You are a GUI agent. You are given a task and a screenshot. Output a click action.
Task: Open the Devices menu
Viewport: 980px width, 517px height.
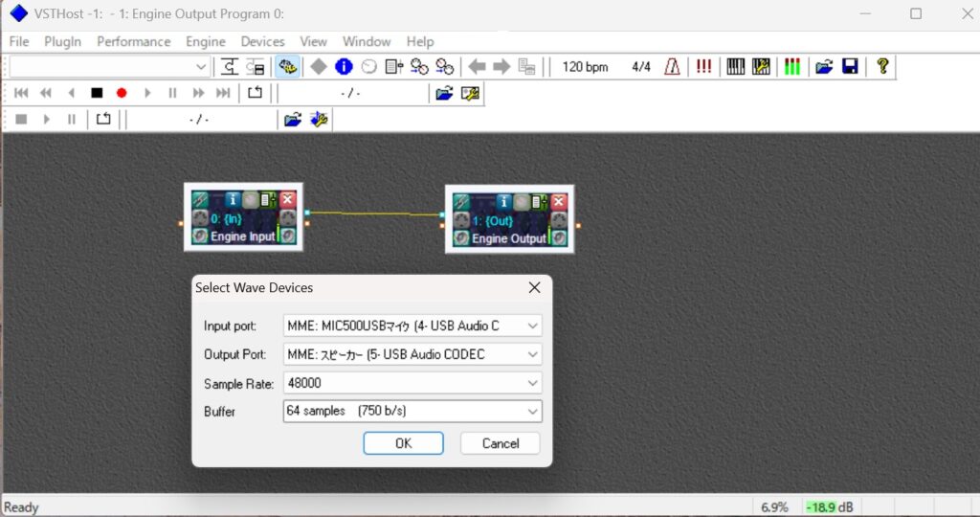pos(262,41)
